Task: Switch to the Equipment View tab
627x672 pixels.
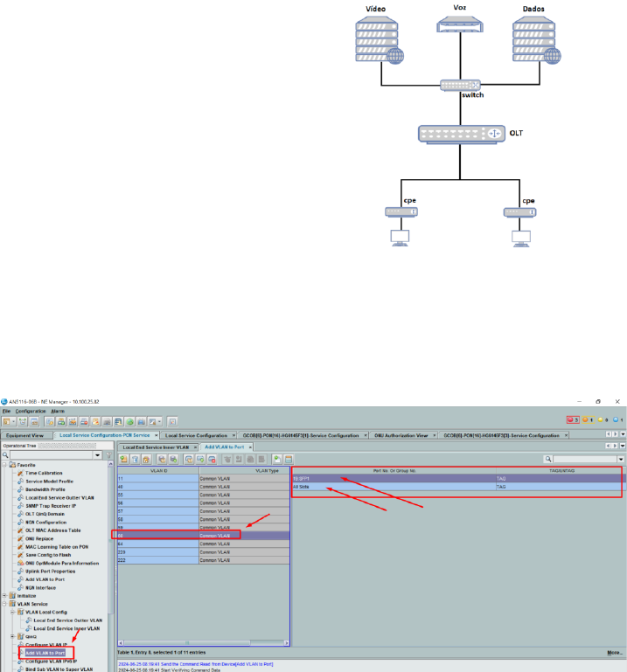Action: [26, 434]
